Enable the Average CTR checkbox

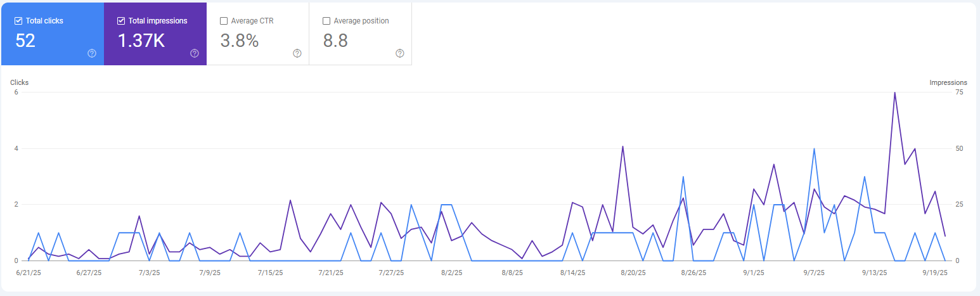224,21
